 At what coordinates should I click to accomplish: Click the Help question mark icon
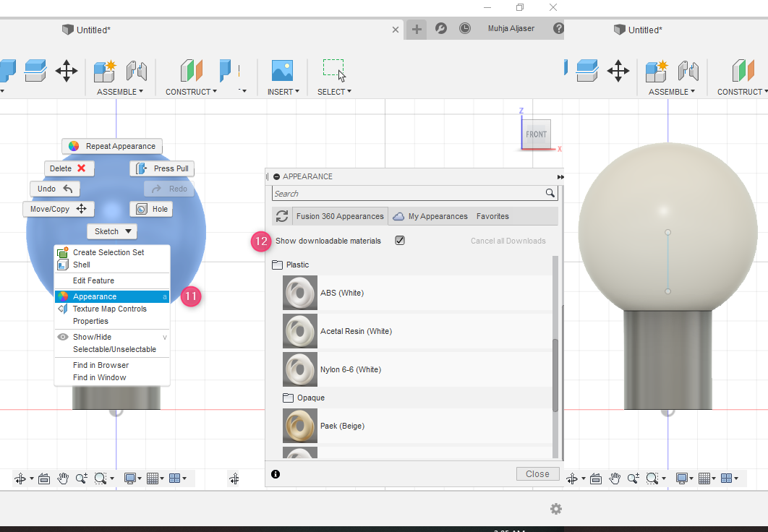pos(558,29)
